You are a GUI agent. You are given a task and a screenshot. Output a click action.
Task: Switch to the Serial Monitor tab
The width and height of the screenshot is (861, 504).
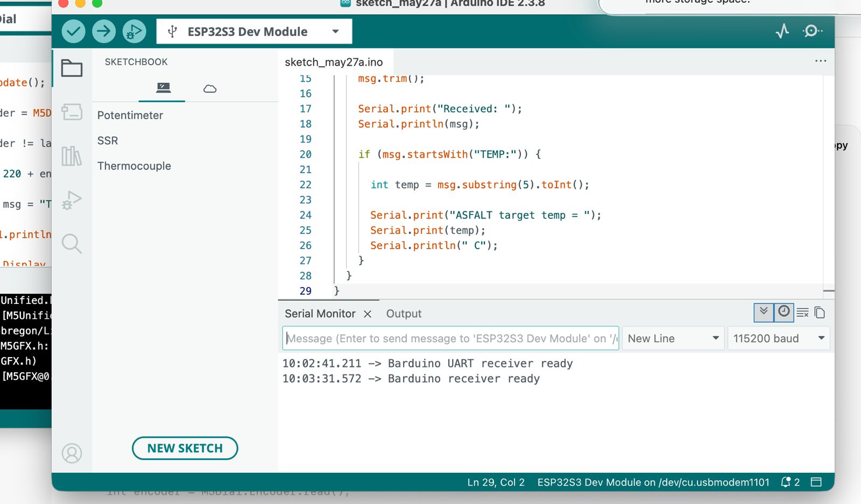click(x=320, y=314)
